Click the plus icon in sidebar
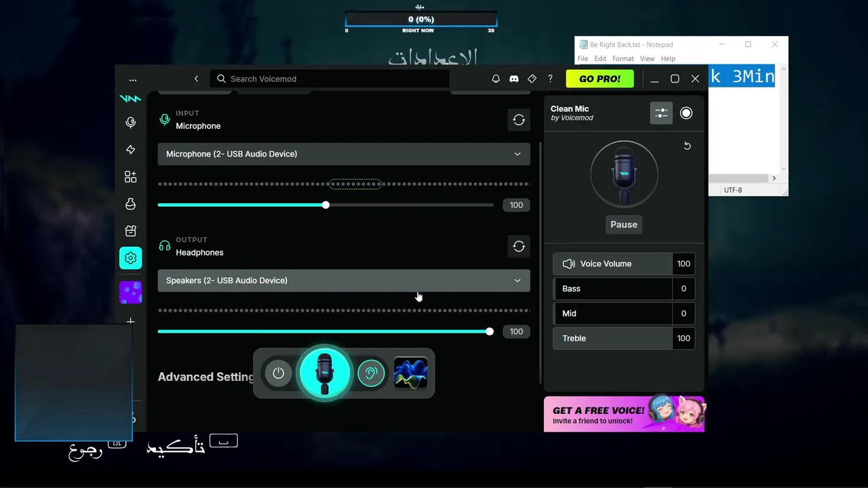 click(x=131, y=321)
